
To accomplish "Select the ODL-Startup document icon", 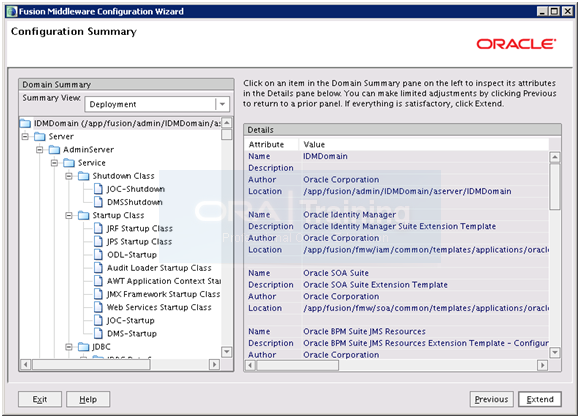I will click(x=98, y=254).
